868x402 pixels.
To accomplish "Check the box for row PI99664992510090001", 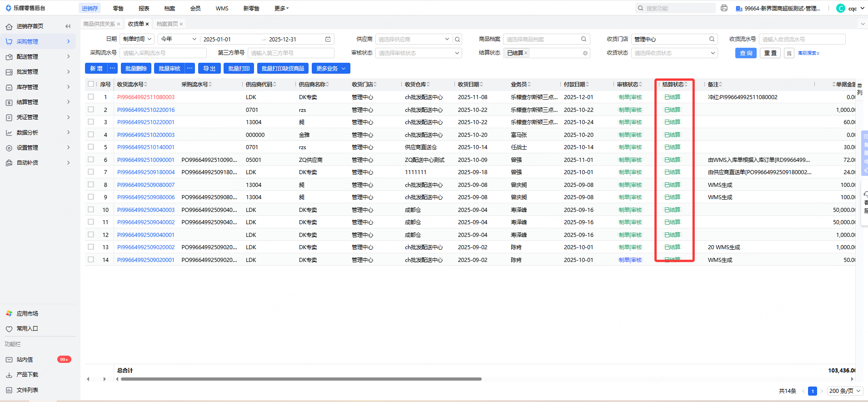I will 91,160.
